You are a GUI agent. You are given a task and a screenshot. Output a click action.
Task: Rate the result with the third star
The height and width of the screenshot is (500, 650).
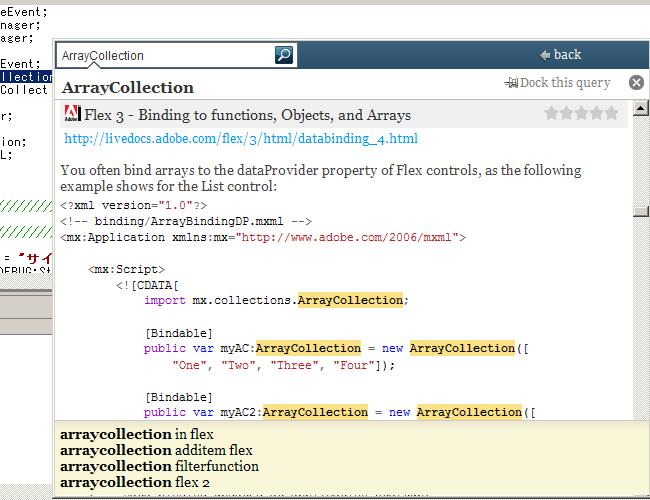(581, 113)
